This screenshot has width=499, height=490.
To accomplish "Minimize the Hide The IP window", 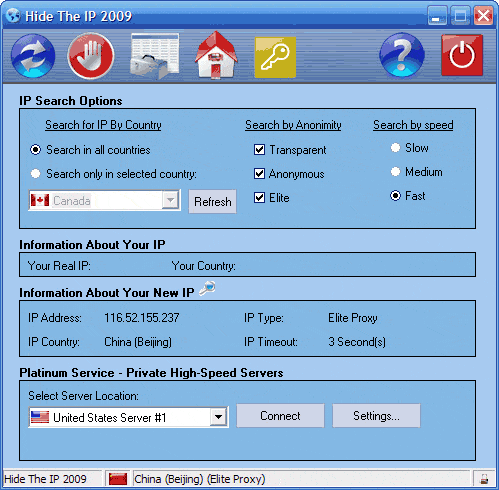I will click(x=437, y=16).
